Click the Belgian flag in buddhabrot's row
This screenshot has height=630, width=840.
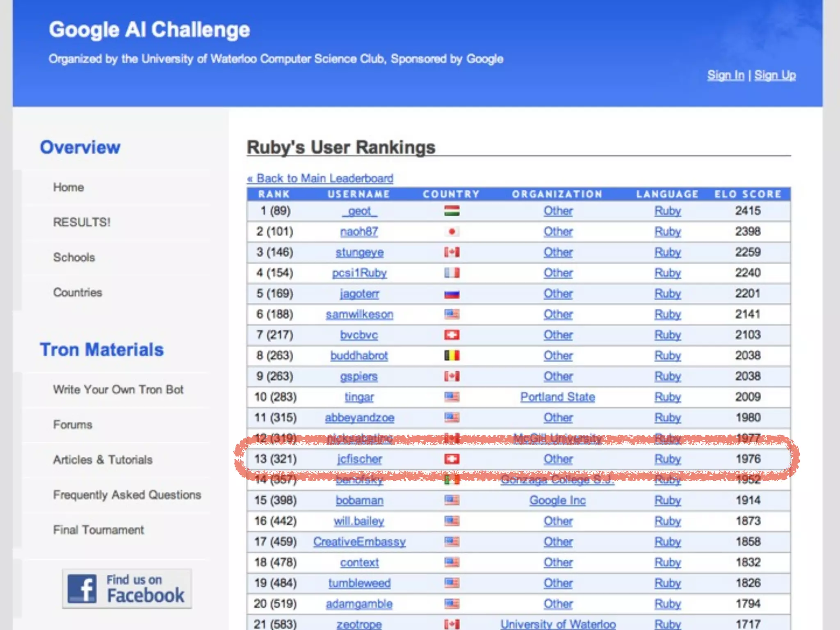click(452, 356)
